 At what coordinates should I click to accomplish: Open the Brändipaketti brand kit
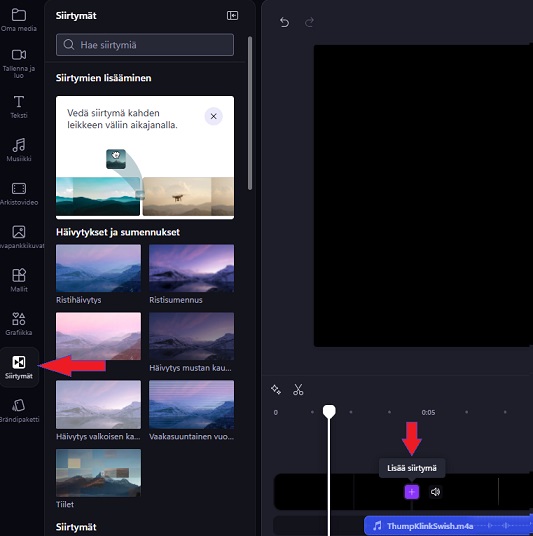point(18,410)
